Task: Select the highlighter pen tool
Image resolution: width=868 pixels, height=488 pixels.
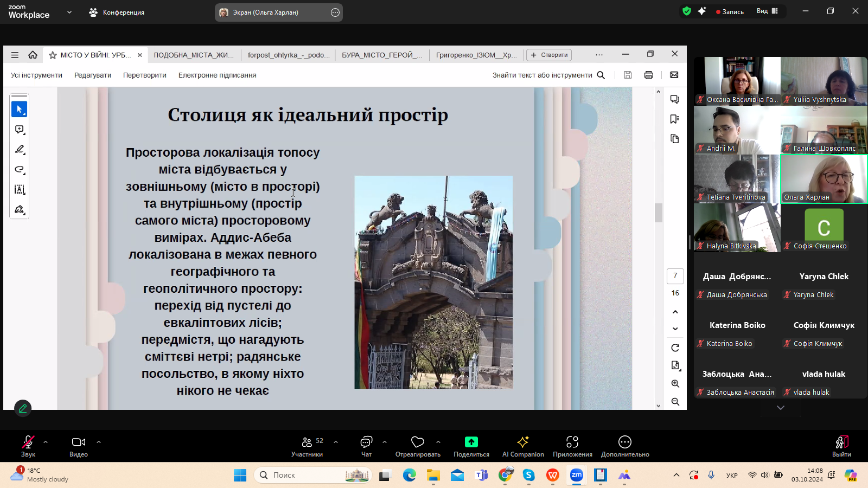Action: coord(19,149)
